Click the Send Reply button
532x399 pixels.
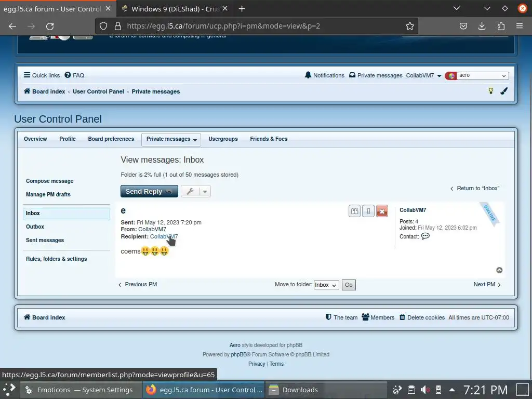coord(149,191)
